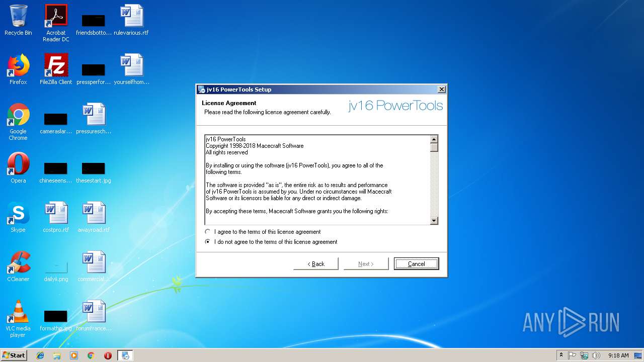Open chineseens... file icon
Image resolution: width=644 pixels, height=362 pixels.
(x=56, y=172)
